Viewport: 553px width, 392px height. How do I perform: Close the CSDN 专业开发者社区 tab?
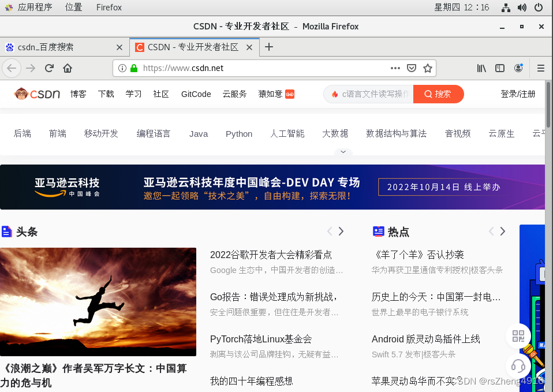[x=249, y=47]
